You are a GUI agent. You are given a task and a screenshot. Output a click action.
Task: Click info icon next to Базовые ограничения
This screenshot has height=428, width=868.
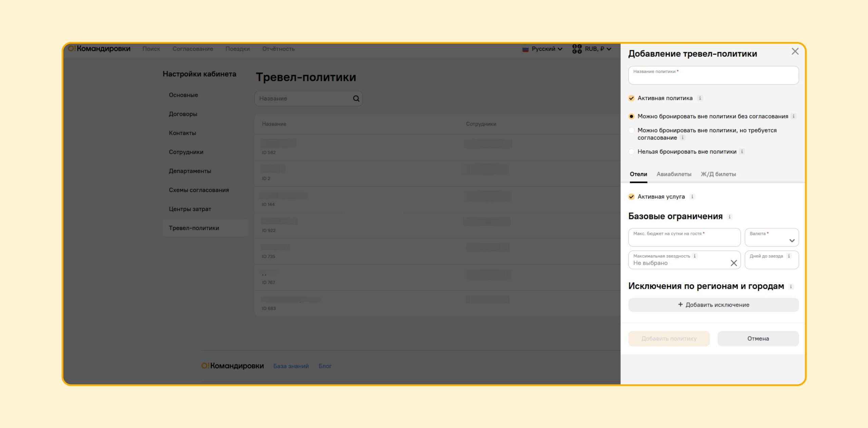pos(730,217)
